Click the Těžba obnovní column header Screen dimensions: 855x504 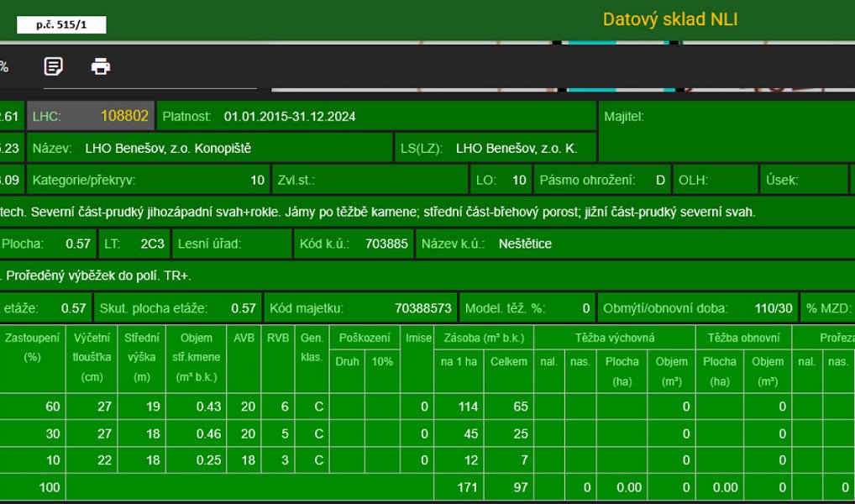744,339
